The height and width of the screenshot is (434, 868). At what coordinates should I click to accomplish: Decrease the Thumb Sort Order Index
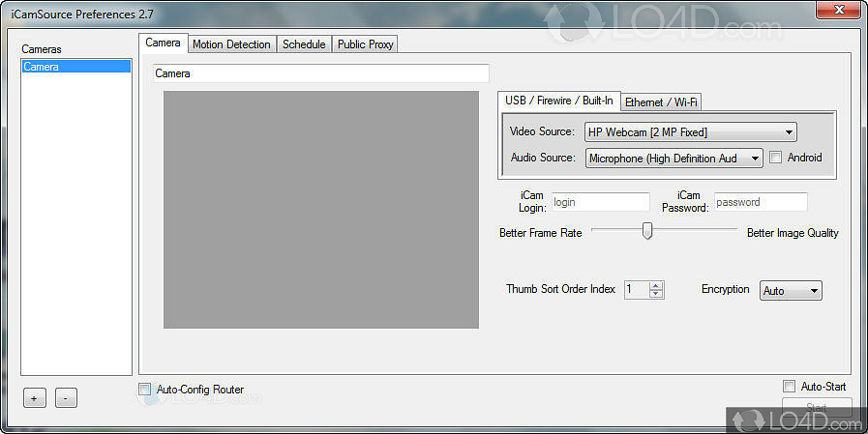click(x=656, y=294)
